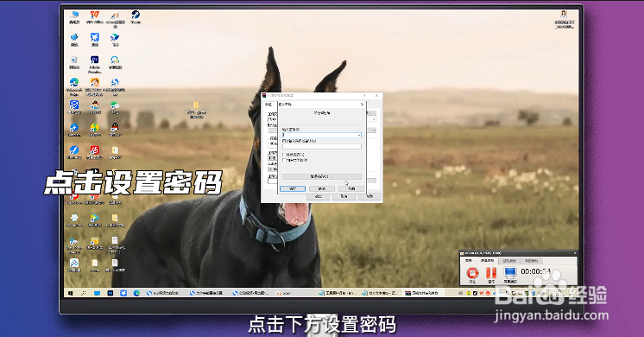Image resolution: width=644 pixels, height=337 pixels.
Task: Click the rightmost button at the bottom of the background archive window
Action: pyautogui.click(x=369, y=196)
